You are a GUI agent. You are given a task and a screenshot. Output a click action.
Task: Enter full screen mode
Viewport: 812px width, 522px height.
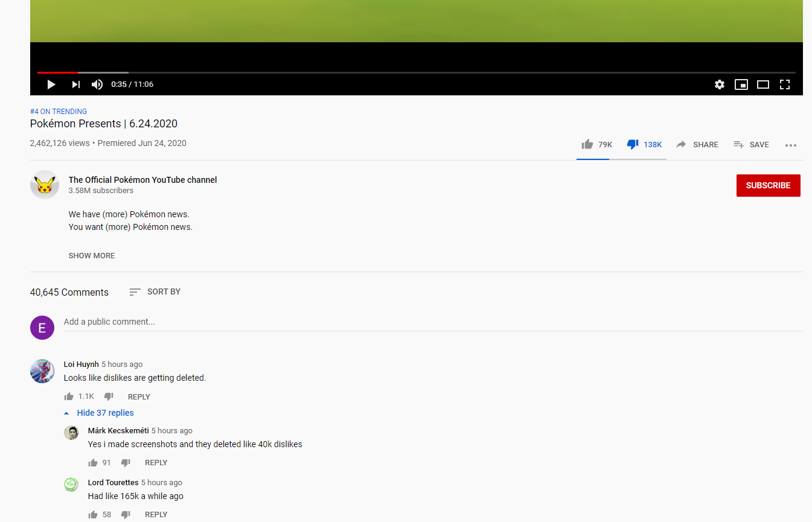[x=785, y=84]
